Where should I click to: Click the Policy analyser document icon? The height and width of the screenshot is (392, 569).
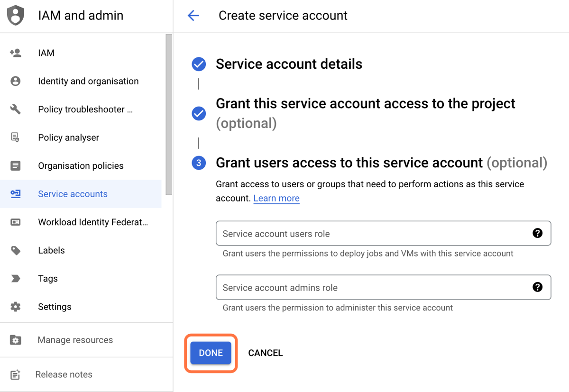(x=16, y=137)
